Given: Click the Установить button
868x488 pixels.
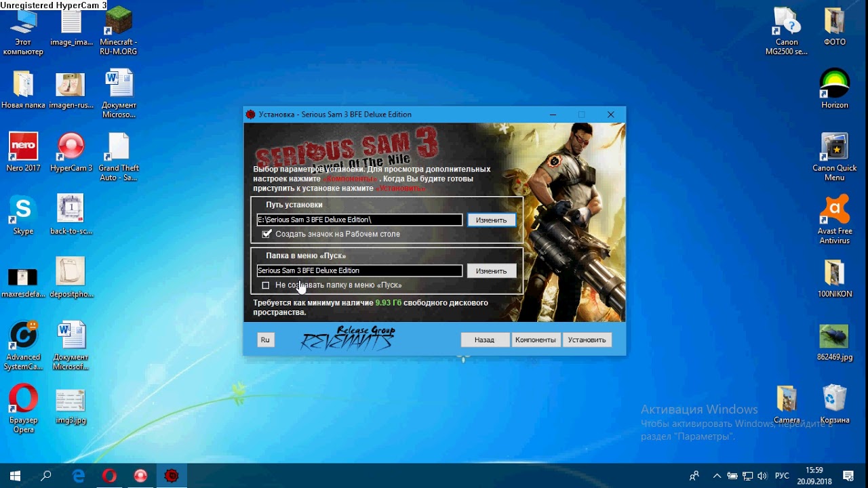Looking at the screenshot, I should pyautogui.click(x=587, y=340).
